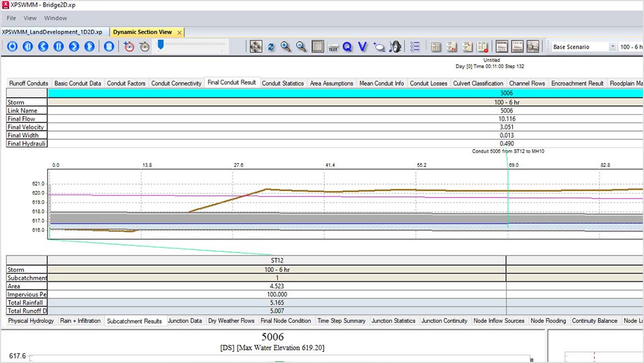The width and height of the screenshot is (644, 363).
Task: Click the grid display toggle icon
Action: [x=317, y=47]
